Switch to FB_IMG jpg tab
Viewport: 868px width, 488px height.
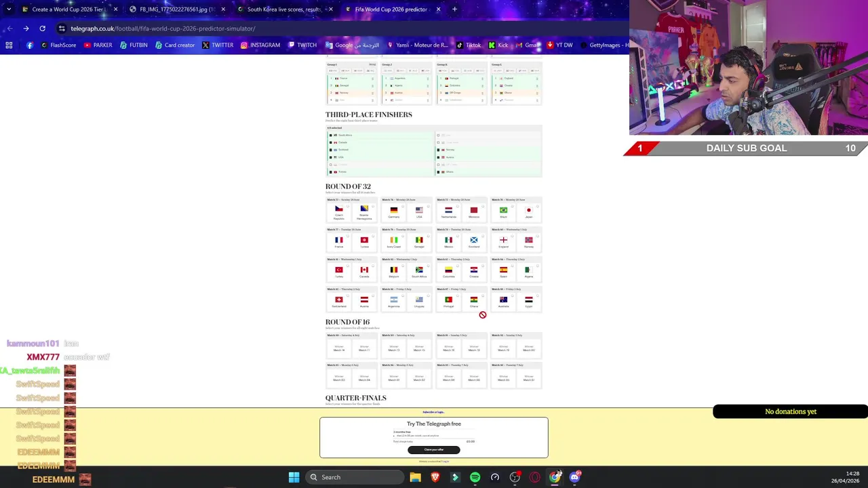tap(176, 9)
